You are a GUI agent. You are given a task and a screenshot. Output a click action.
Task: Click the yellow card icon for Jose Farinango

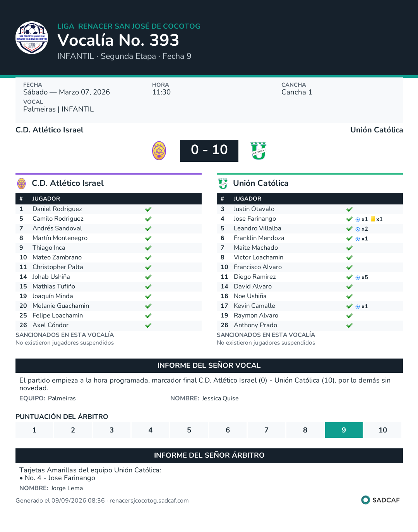(373, 219)
